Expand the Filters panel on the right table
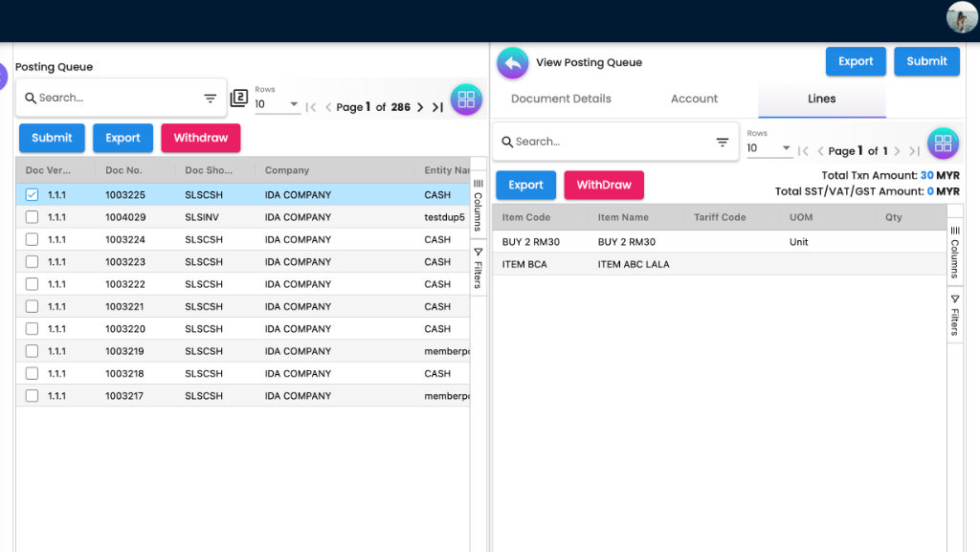The height and width of the screenshot is (552, 980). 954,316
